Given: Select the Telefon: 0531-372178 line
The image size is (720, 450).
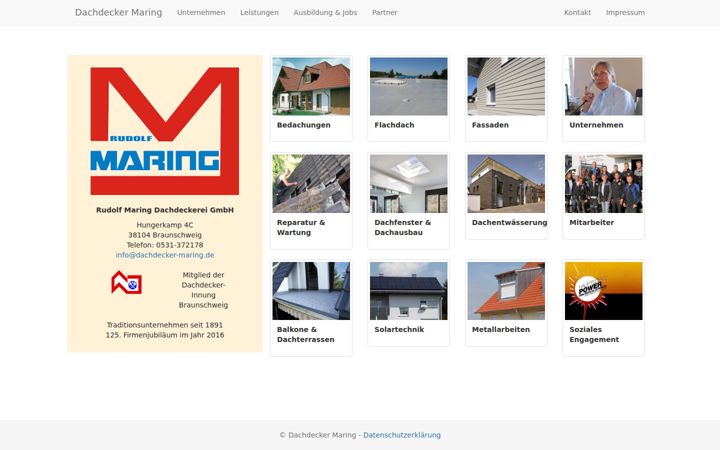Looking at the screenshot, I should 165,245.
